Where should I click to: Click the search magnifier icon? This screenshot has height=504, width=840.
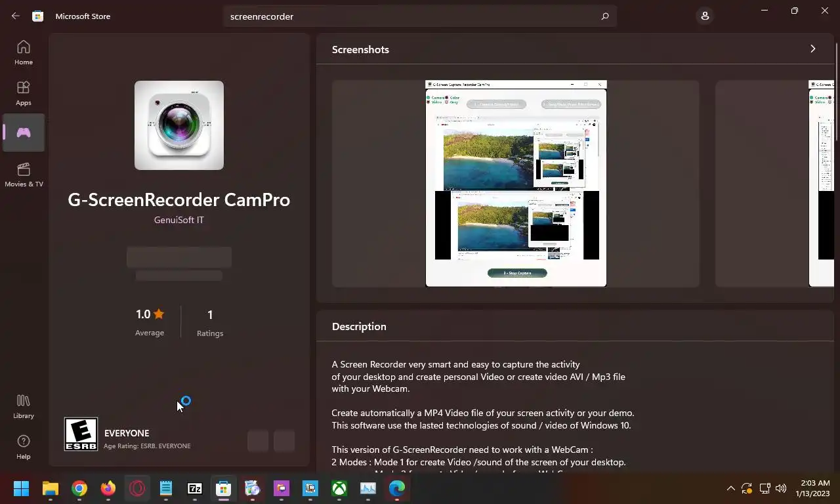point(604,16)
